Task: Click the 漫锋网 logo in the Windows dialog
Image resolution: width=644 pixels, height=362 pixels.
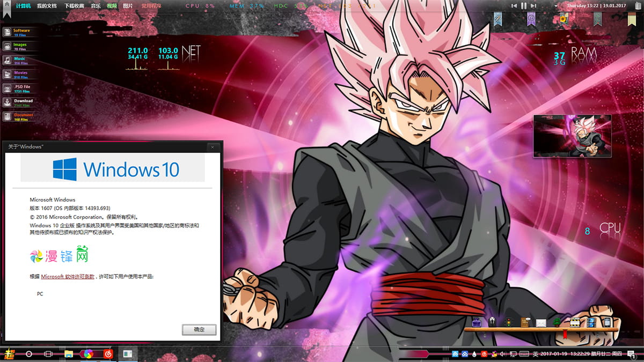Action: [59, 256]
